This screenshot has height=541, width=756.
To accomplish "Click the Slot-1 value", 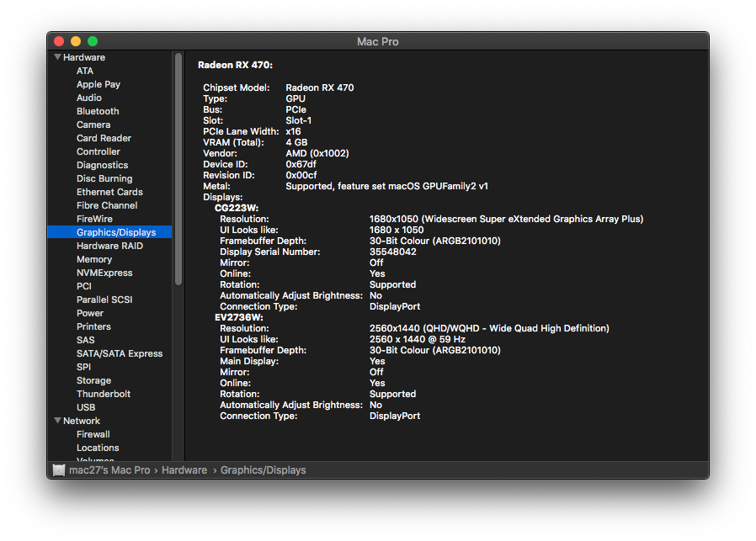I will (299, 120).
